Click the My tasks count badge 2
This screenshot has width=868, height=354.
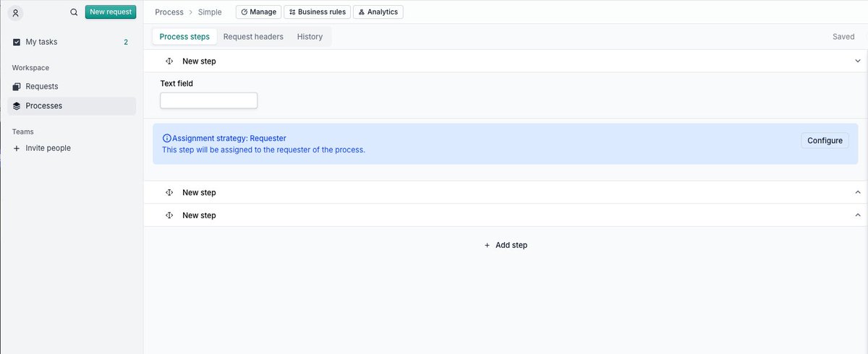(126, 42)
